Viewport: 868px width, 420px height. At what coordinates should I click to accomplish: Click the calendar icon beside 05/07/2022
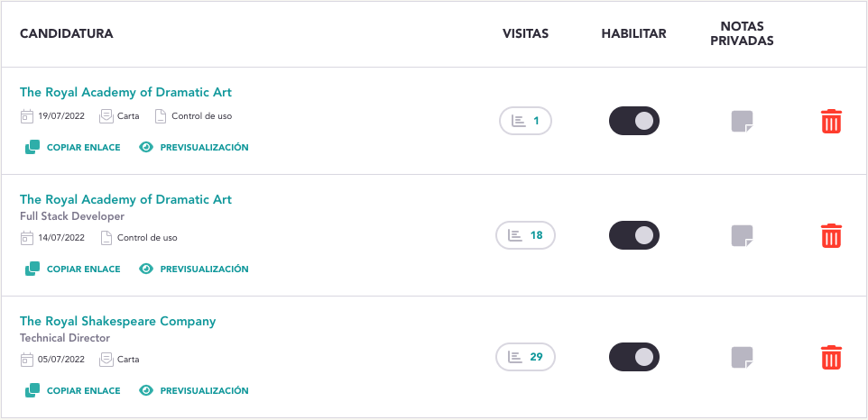click(x=26, y=360)
